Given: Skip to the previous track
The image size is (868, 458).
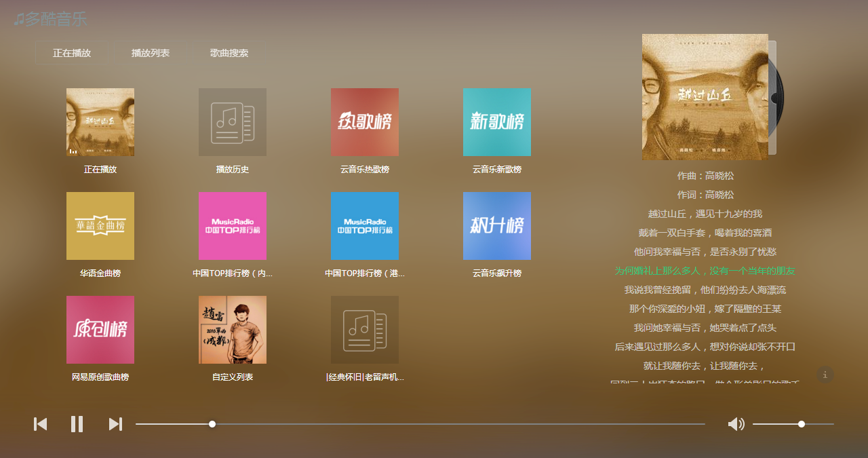Looking at the screenshot, I should point(41,424).
